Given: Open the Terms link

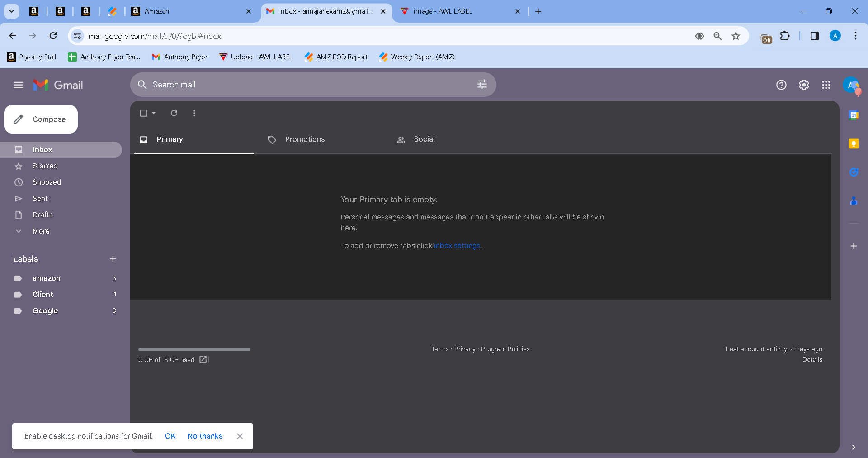Looking at the screenshot, I should 440,349.
